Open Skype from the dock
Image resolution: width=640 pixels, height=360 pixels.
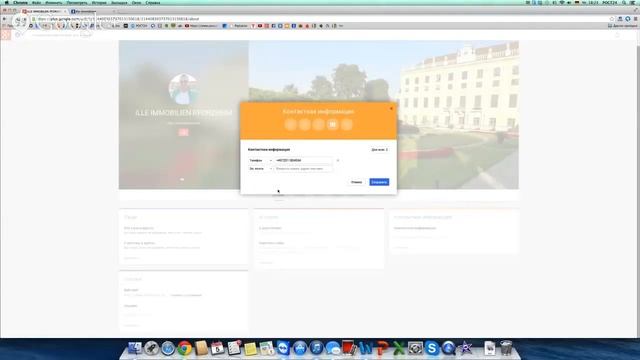click(x=432, y=348)
